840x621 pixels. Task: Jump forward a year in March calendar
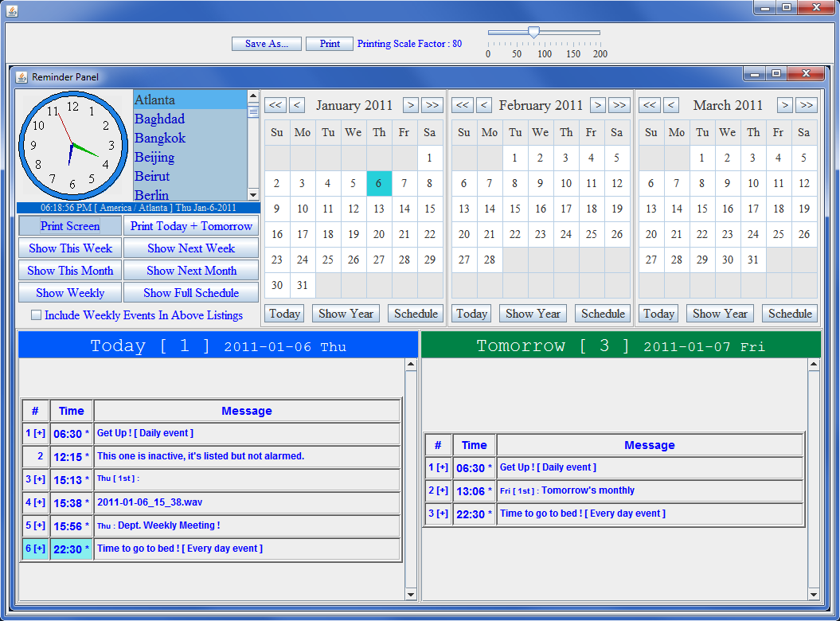pos(807,105)
